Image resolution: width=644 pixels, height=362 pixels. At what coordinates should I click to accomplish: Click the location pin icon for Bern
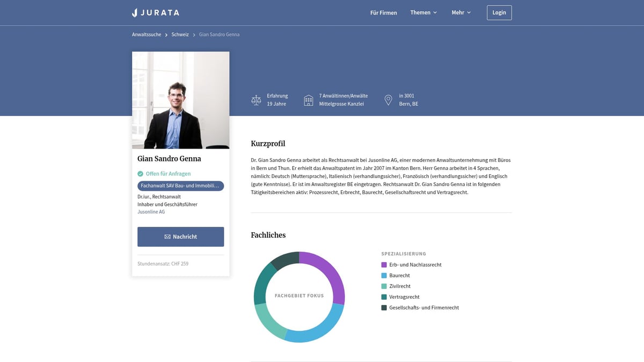[389, 100]
